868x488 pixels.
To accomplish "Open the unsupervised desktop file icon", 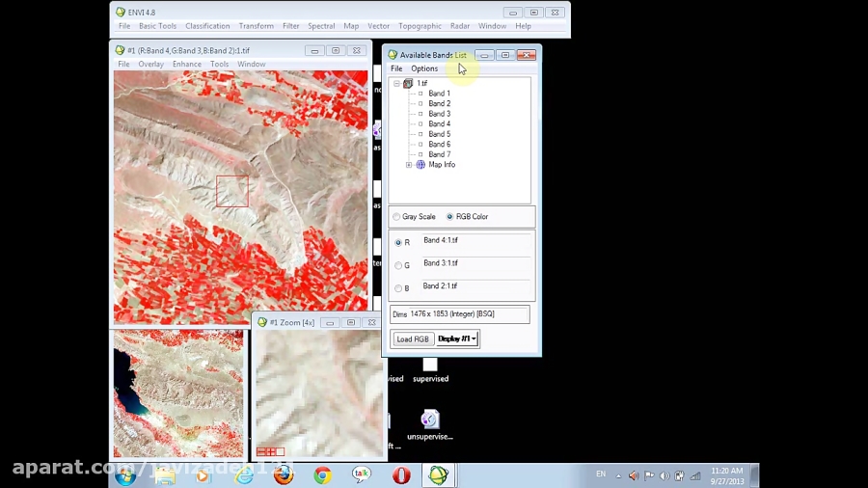I will point(430,420).
